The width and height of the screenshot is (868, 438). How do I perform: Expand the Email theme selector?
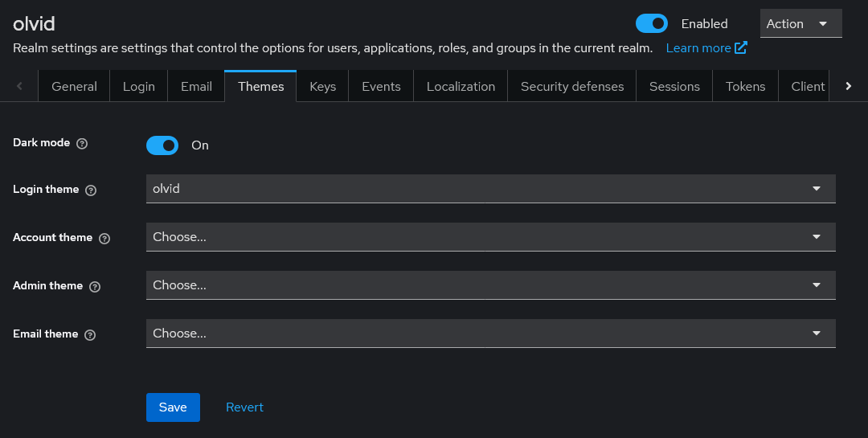(x=490, y=334)
